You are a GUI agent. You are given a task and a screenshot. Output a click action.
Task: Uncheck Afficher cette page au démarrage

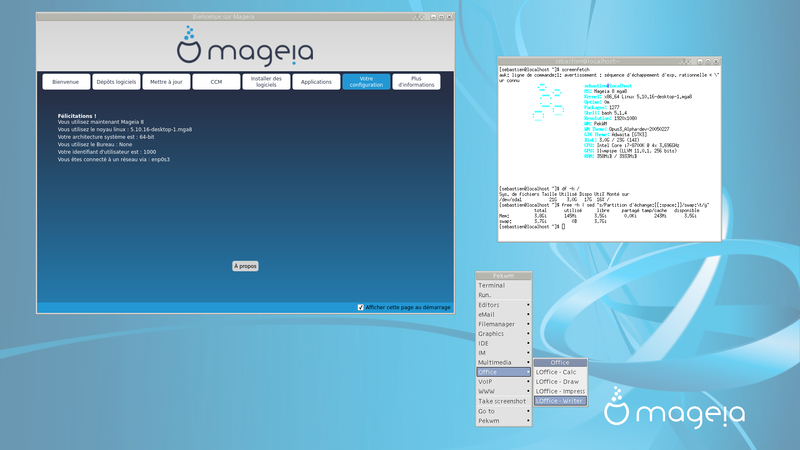(361, 307)
